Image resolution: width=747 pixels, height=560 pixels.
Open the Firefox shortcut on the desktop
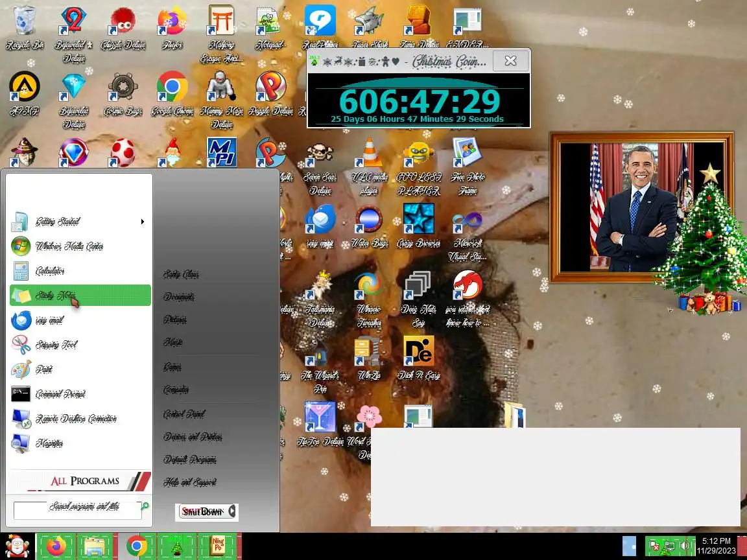[172, 28]
